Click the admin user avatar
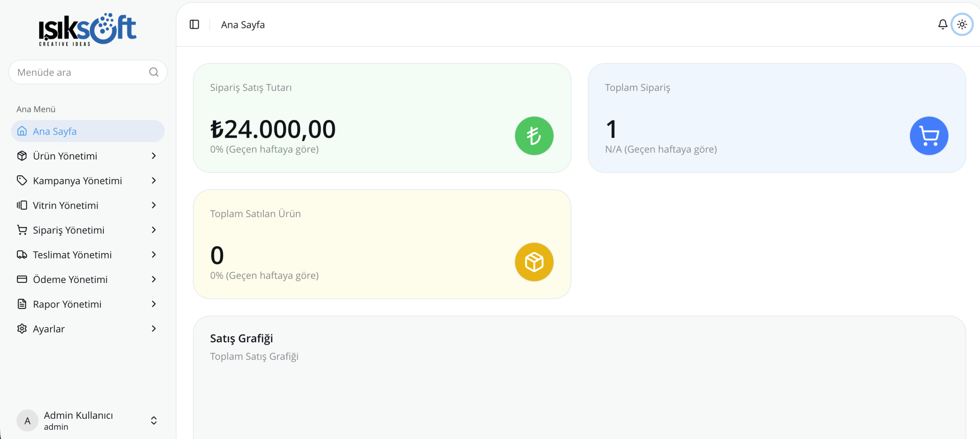The height and width of the screenshot is (439, 980). click(28, 421)
